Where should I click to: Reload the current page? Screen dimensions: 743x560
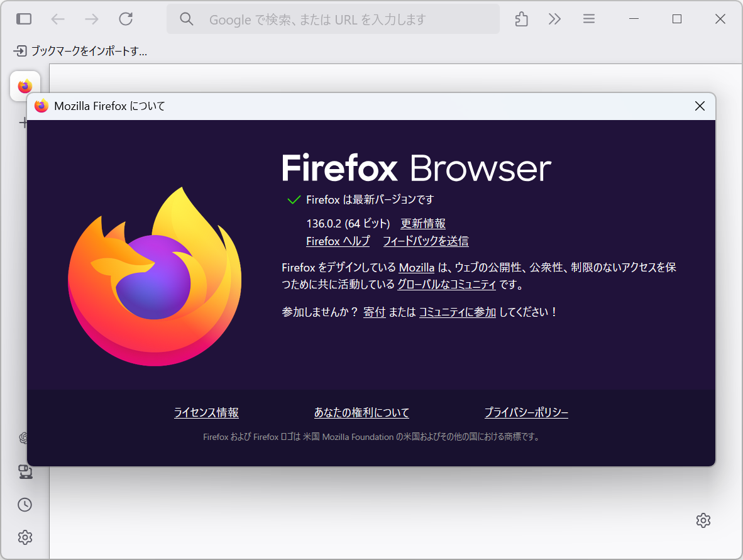[x=125, y=19]
